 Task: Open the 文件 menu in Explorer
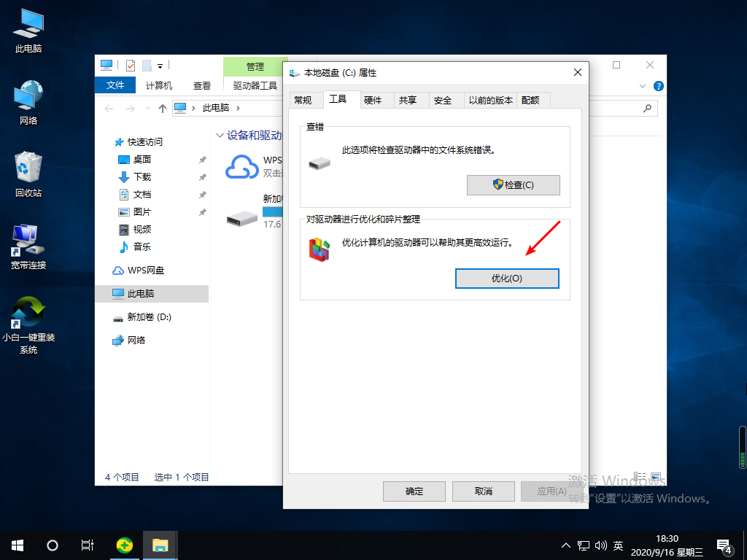(x=115, y=85)
